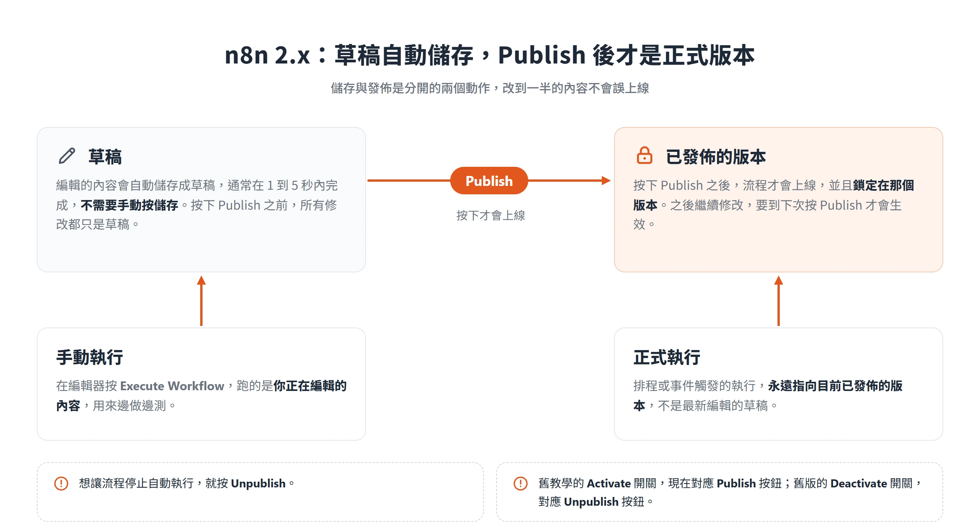Click the bold text 不需要手動按儲存
Screen dimensions: 980x531
point(129,205)
